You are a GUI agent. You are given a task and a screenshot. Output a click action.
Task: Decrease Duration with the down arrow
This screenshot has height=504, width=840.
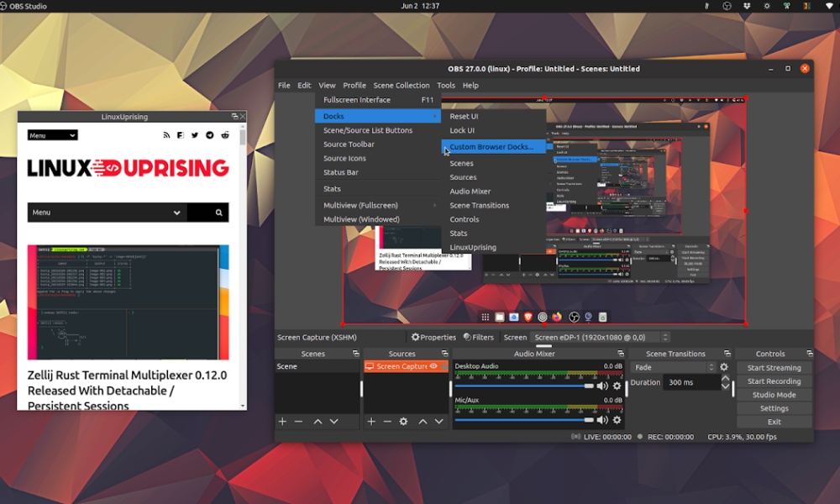click(x=726, y=386)
